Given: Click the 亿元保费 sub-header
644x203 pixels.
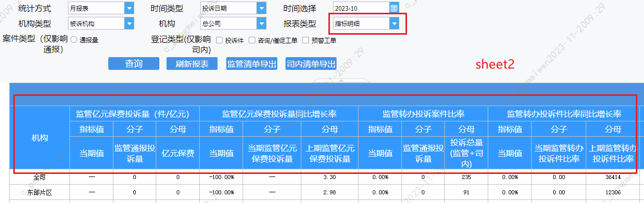Looking at the screenshot, I should click(178, 153).
